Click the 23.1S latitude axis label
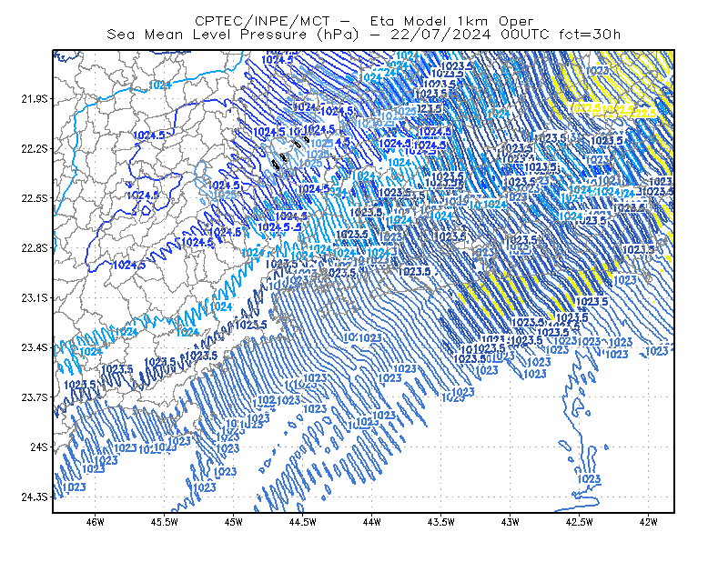This screenshot has height=562, width=728. pos(35,298)
